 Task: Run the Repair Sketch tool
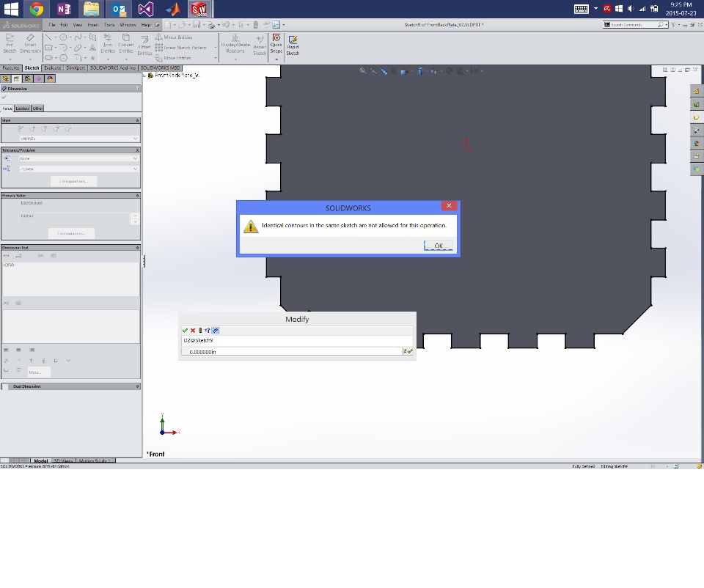tap(260, 45)
